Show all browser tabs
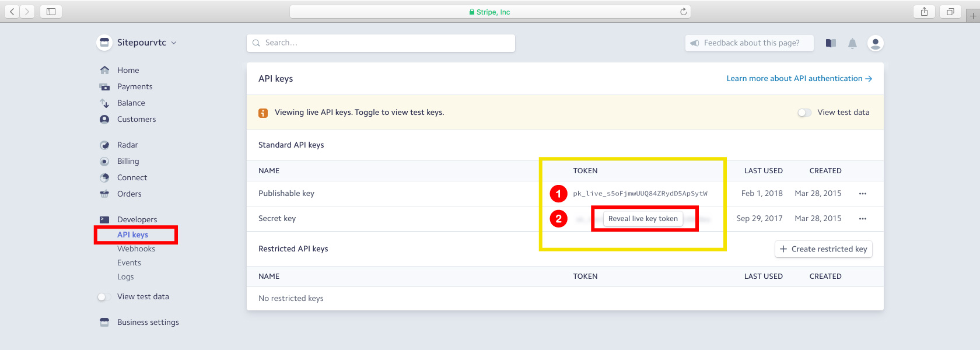Image resolution: width=980 pixels, height=350 pixels. click(x=950, y=12)
